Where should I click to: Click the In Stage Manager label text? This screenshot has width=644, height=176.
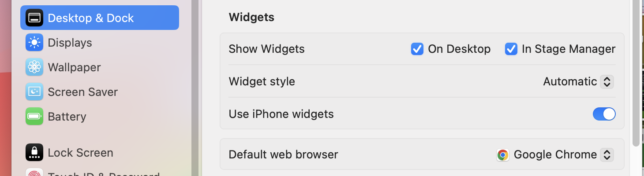[569, 49]
